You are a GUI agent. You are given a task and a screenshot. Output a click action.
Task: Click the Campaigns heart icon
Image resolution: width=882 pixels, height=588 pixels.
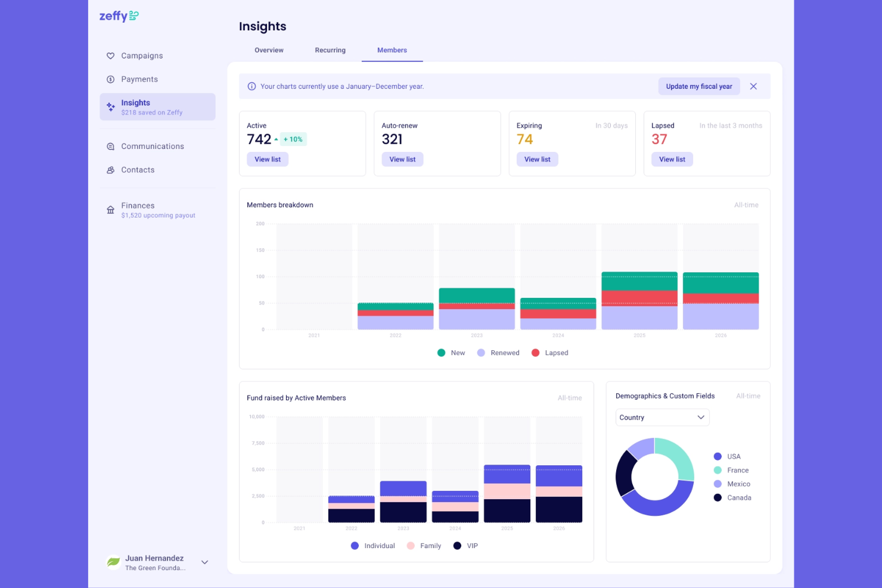(110, 56)
